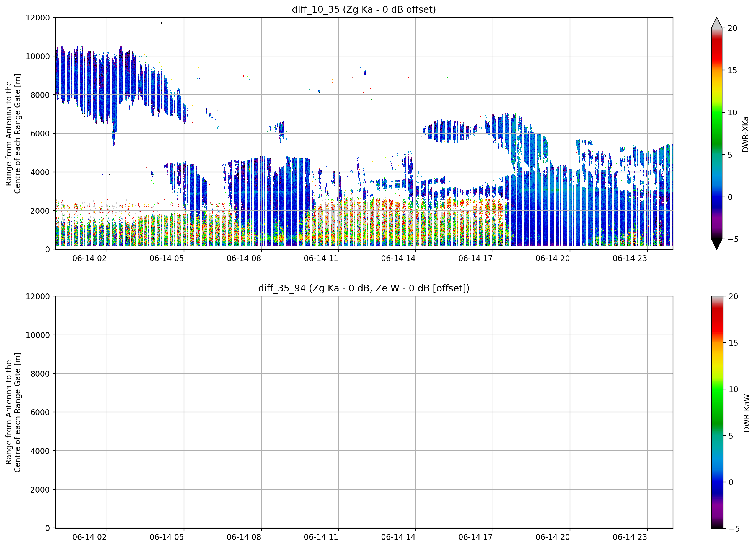Pick the green 10 level on DWR-XKa colorbar
This screenshot has height=547, width=756.
click(x=717, y=113)
